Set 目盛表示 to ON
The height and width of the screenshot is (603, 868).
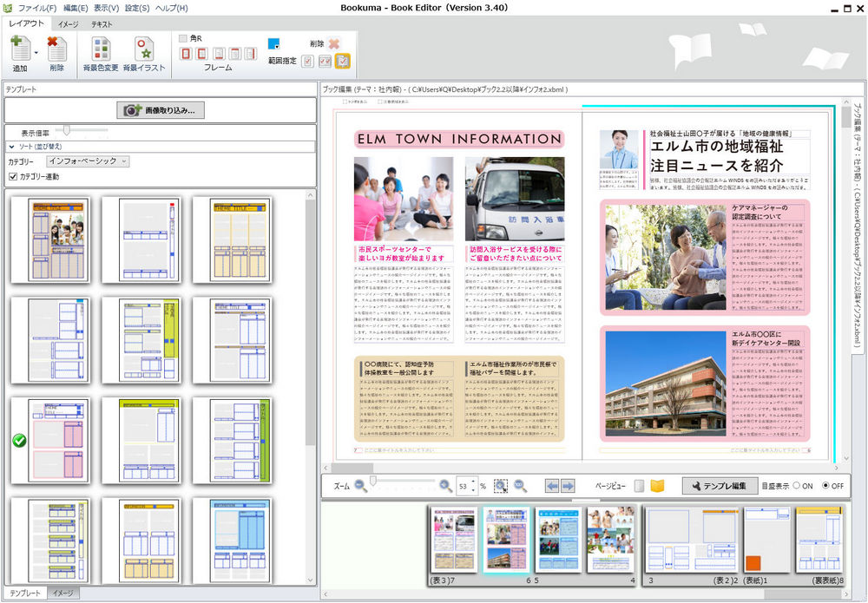pos(799,486)
